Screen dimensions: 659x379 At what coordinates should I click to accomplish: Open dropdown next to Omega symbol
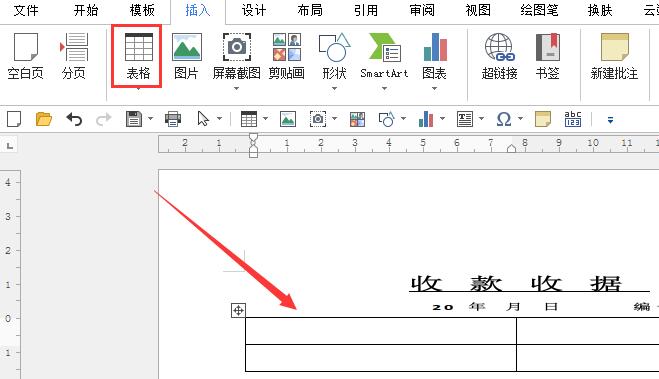click(520, 119)
